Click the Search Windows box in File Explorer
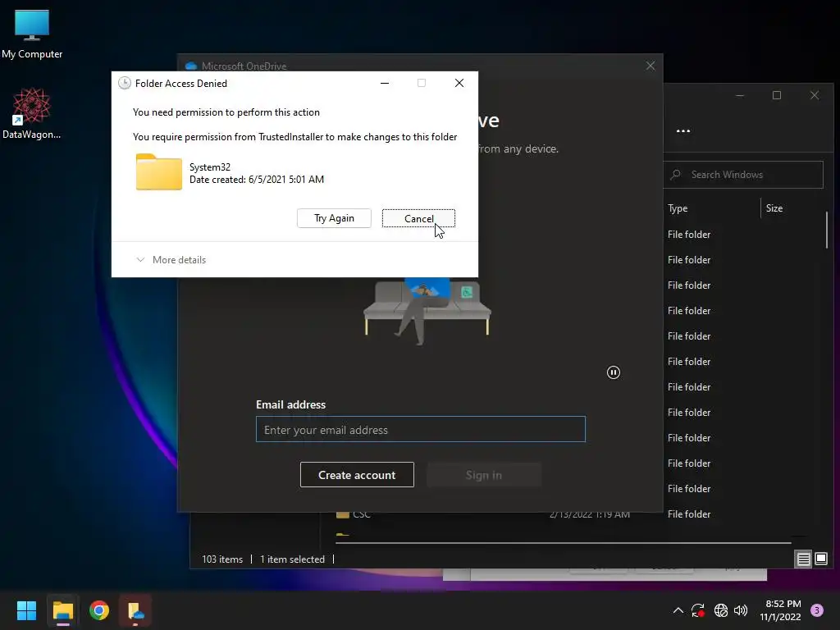The width and height of the screenshot is (840, 630). click(x=743, y=175)
